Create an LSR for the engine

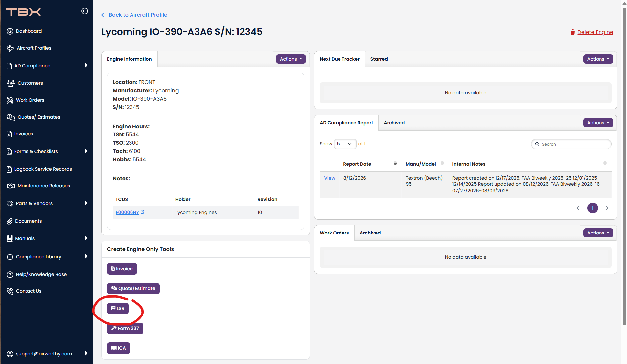pyautogui.click(x=118, y=308)
